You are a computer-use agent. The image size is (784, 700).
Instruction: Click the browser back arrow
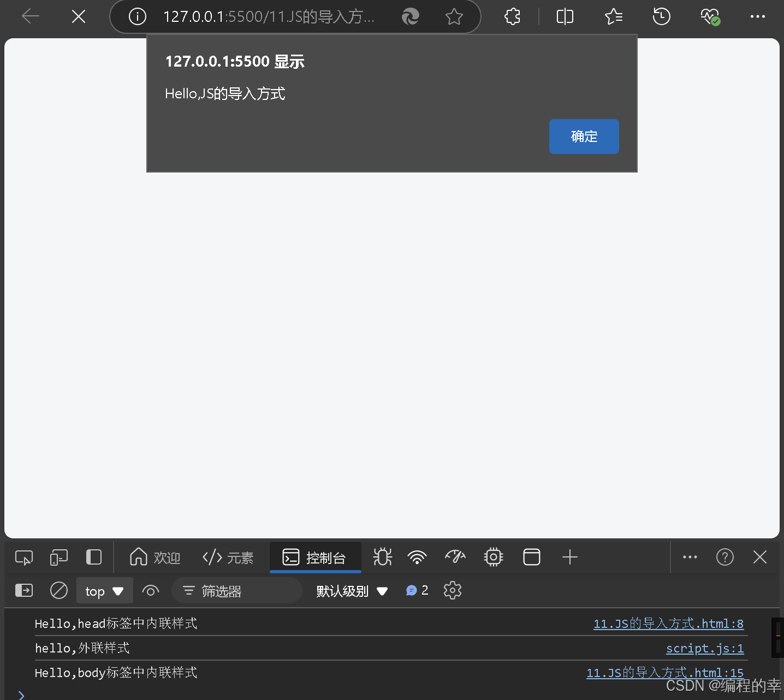pyautogui.click(x=31, y=16)
